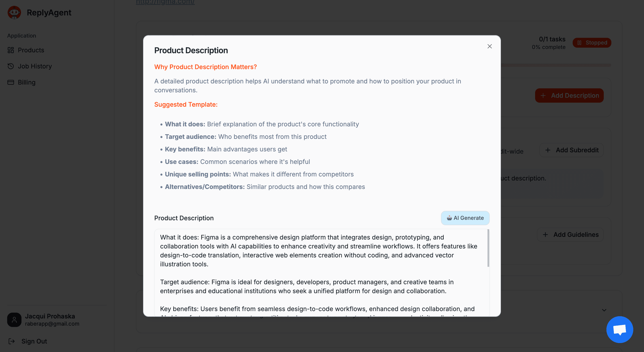Click the AI Generate robot icon

coord(449,218)
